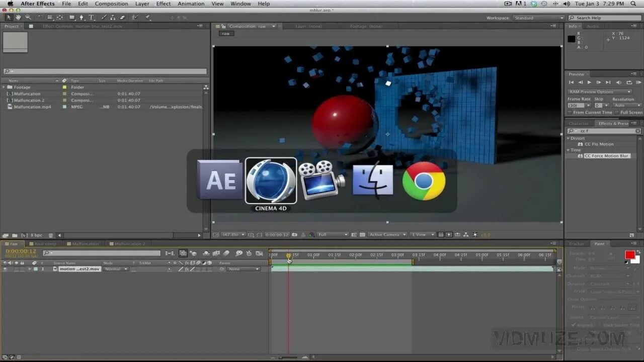644x362 pixels.
Task: Toggle effects fx switch on motion layer
Action: point(187,269)
